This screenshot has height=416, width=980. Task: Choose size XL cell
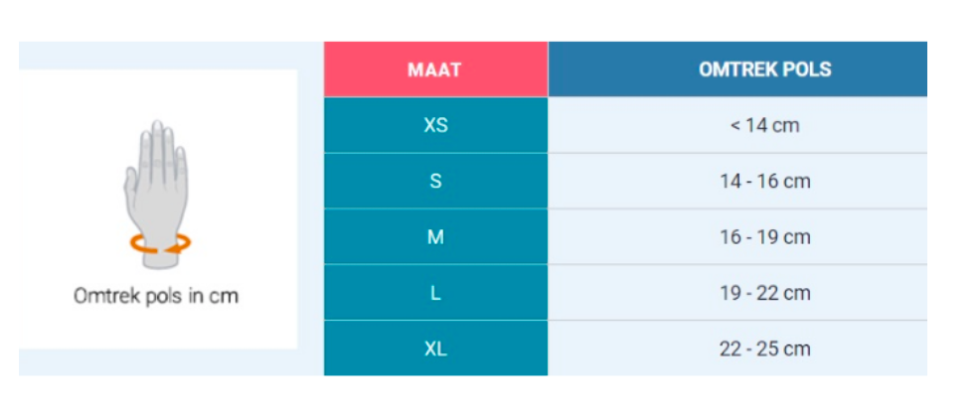(x=435, y=348)
